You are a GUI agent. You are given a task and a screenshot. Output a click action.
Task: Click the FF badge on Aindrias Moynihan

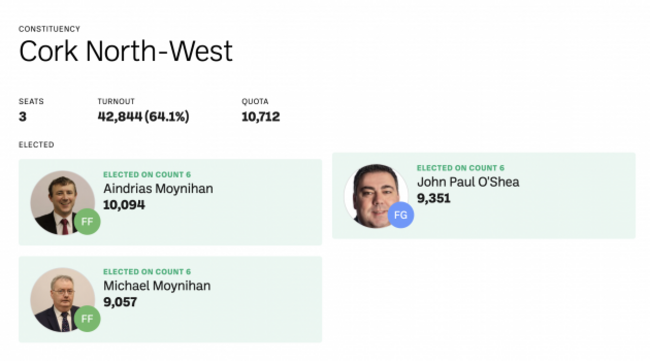(x=87, y=222)
